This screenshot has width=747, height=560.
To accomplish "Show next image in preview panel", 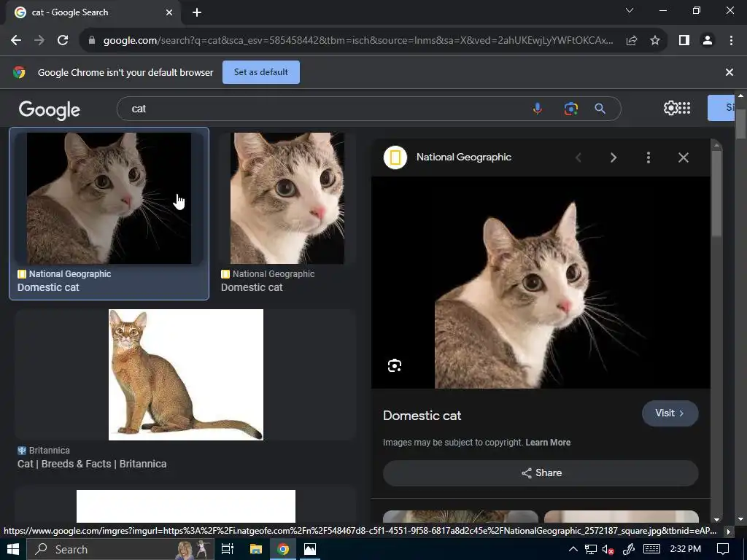I will click(614, 157).
